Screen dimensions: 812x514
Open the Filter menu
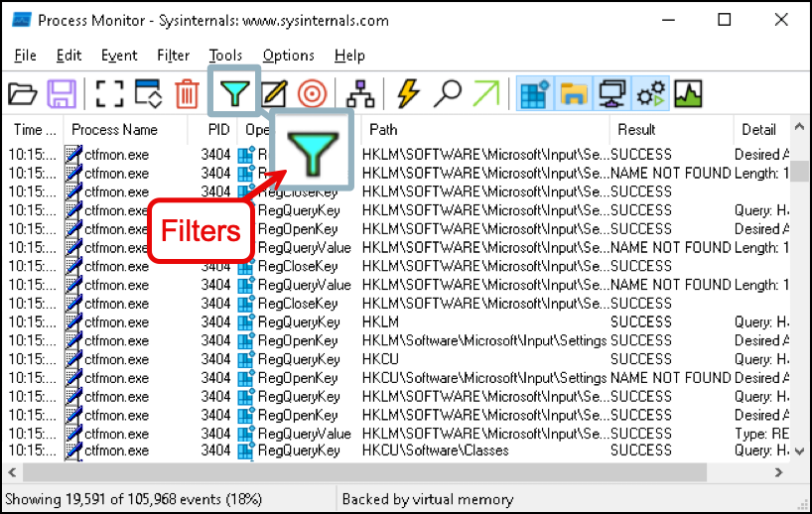tap(174, 56)
